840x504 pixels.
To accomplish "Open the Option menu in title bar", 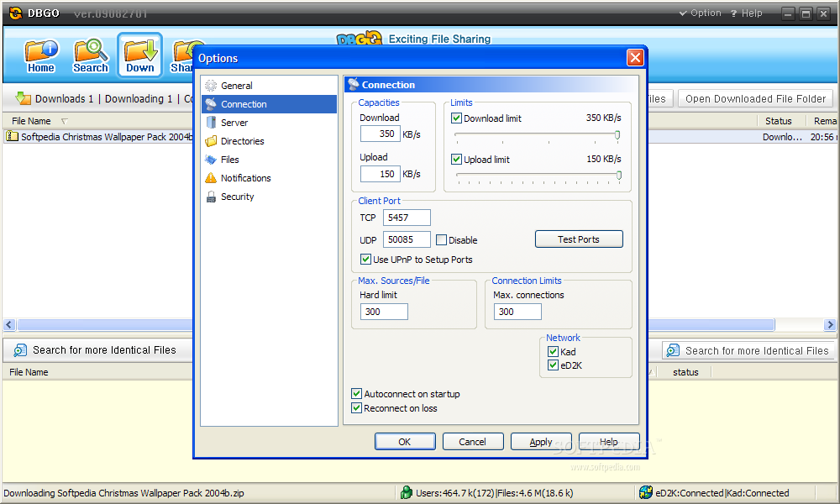I will 701,13.
